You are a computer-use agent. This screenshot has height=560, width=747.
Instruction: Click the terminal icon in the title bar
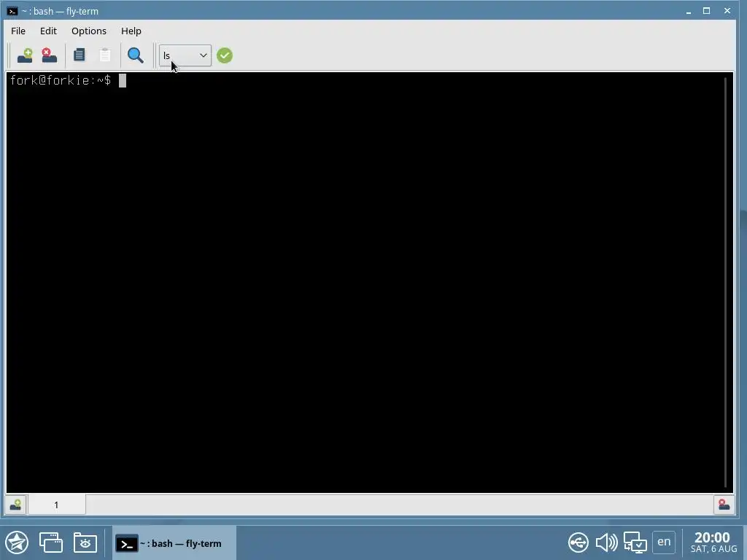pyautogui.click(x=12, y=11)
